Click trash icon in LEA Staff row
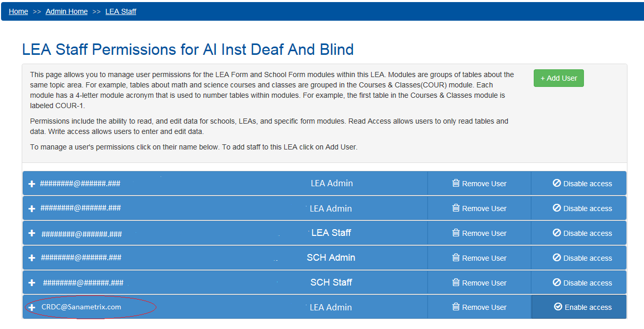 click(456, 233)
